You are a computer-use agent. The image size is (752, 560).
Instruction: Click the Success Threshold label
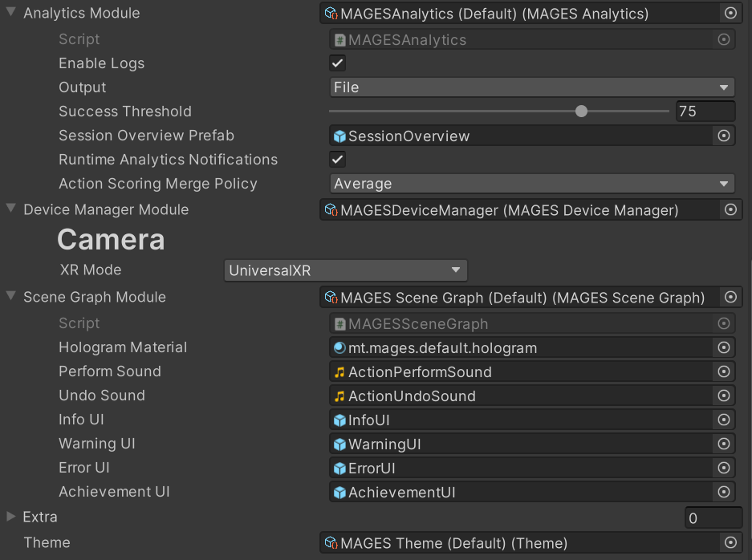tap(124, 112)
